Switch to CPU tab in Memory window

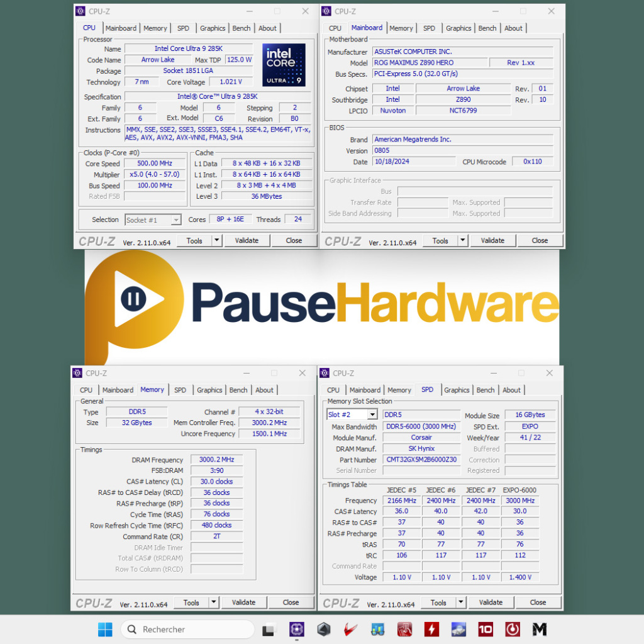coord(86,390)
